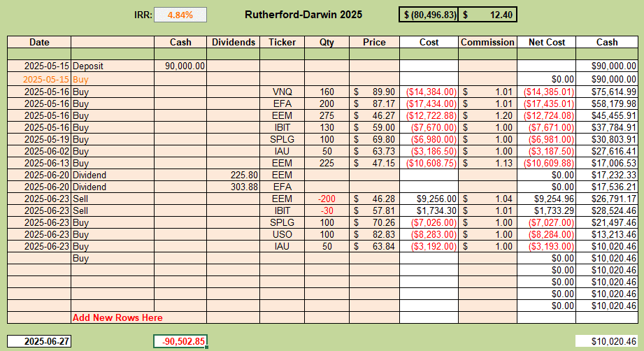Select the EEM quantity 225 cell
The height and width of the screenshot is (351, 644).
[x=327, y=164]
